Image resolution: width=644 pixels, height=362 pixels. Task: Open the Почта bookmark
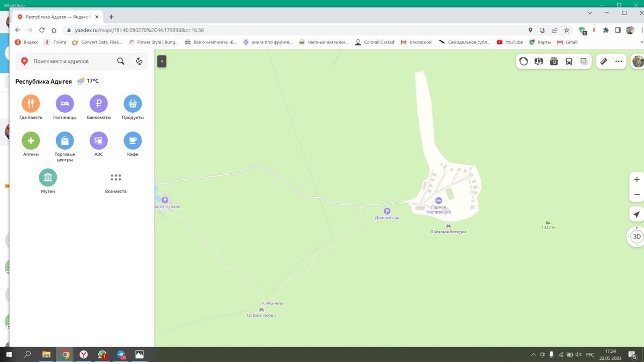tap(55, 42)
